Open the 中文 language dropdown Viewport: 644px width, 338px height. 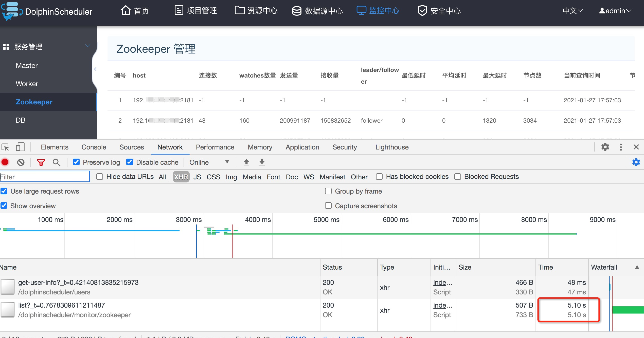(573, 11)
